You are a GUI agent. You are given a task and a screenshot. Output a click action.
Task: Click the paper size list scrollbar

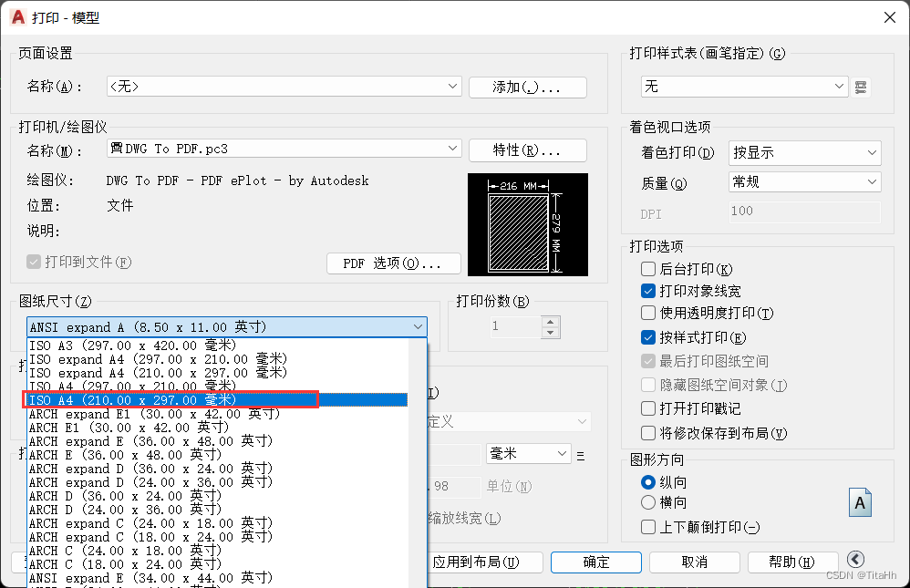(418, 463)
